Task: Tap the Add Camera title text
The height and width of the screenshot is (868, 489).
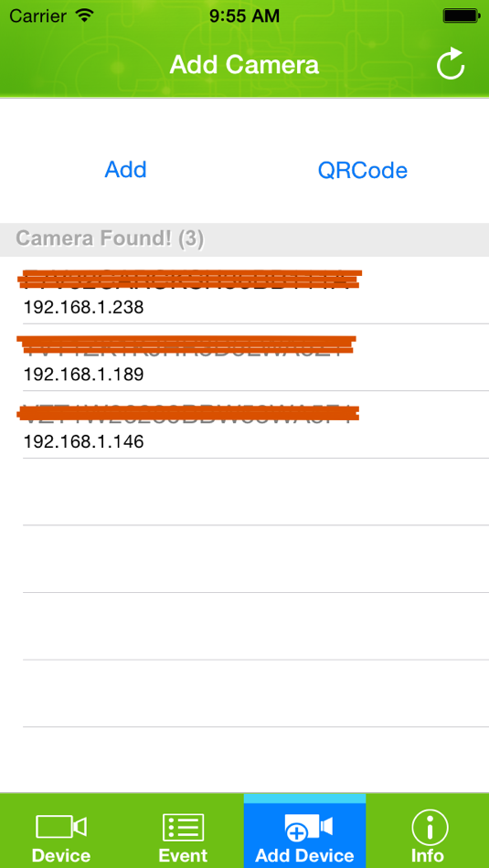Action: click(244, 65)
